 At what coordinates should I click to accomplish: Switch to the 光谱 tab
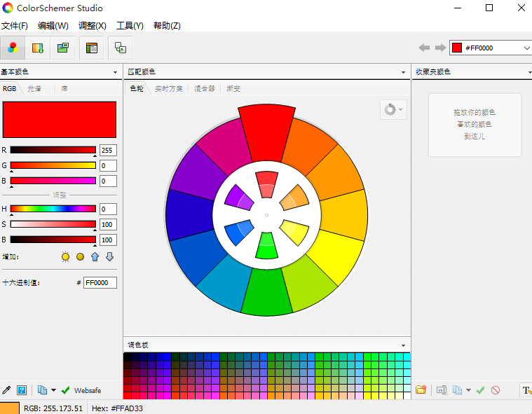click(x=34, y=89)
